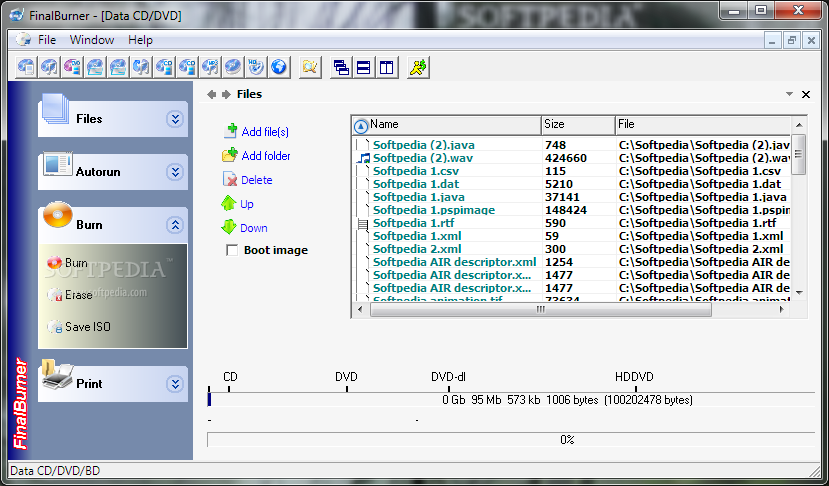This screenshot has height=486, width=829.
Task: Click the vertical scrollbar thumb in file list
Action: [798, 154]
